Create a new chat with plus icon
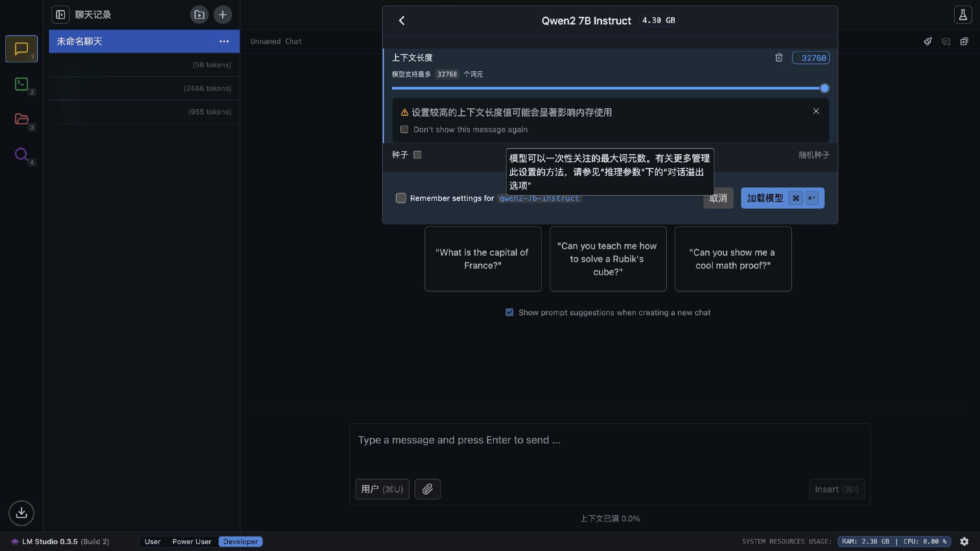Image resolution: width=980 pixels, height=551 pixels. (x=222, y=15)
